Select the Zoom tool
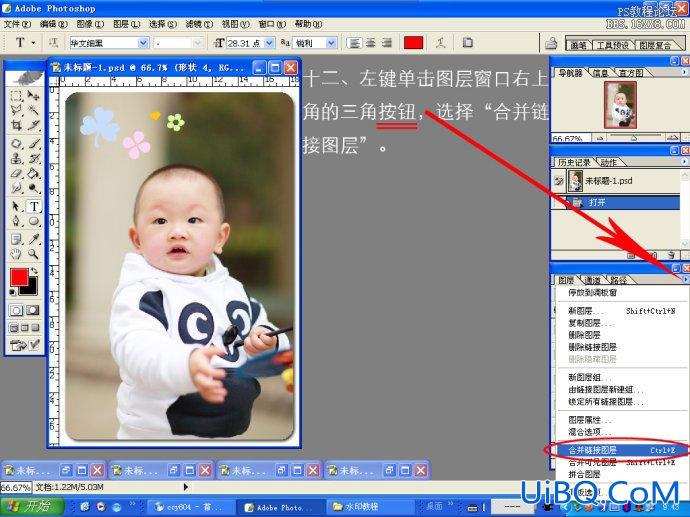 pos(33,254)
